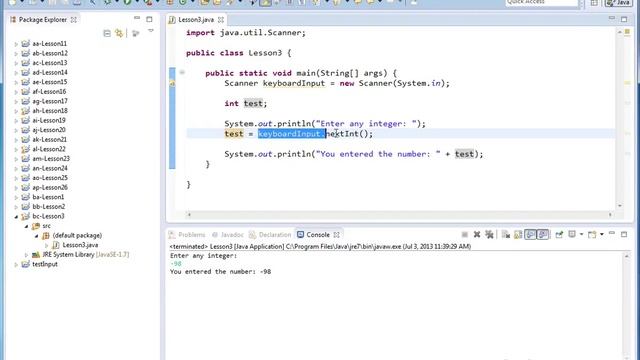The width and height of the screenshot is (640, 360).
Task: Open the Open Console dropdown arrow
Action: pos(602,235)
